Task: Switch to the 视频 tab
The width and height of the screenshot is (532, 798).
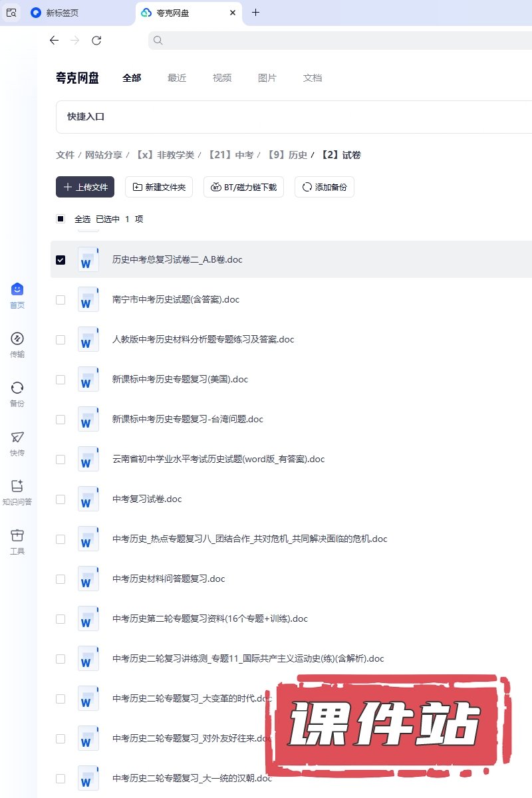Action: pos(222,78)
